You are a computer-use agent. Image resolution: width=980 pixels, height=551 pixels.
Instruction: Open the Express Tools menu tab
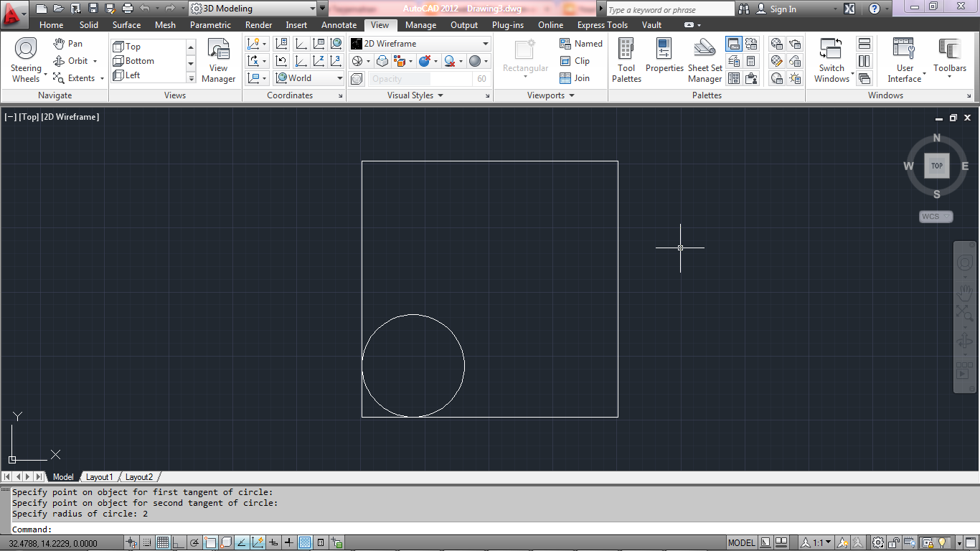coord(602,24)
